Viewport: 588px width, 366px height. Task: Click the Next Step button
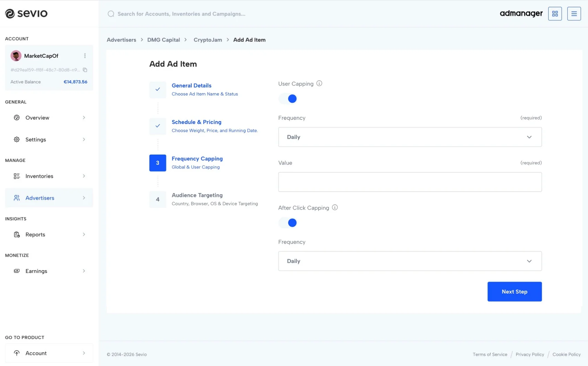pyautogui.click(x=514, y=292)
